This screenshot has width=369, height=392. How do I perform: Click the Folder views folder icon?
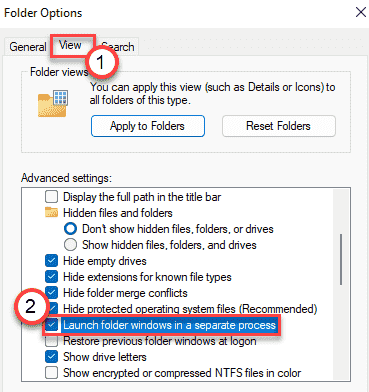pos(53,103)
